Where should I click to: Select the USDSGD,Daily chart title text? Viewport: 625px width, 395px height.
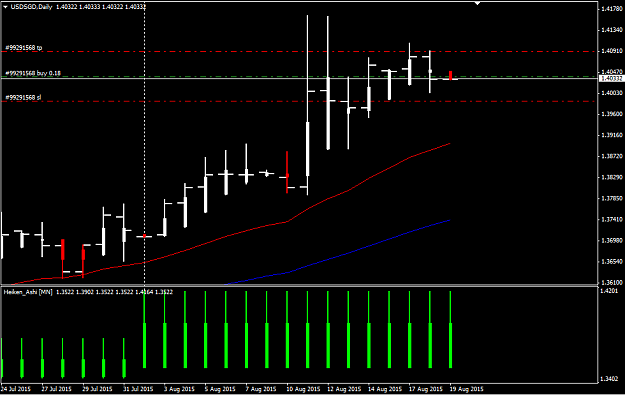pyautogui.click(x=31, y=7)
